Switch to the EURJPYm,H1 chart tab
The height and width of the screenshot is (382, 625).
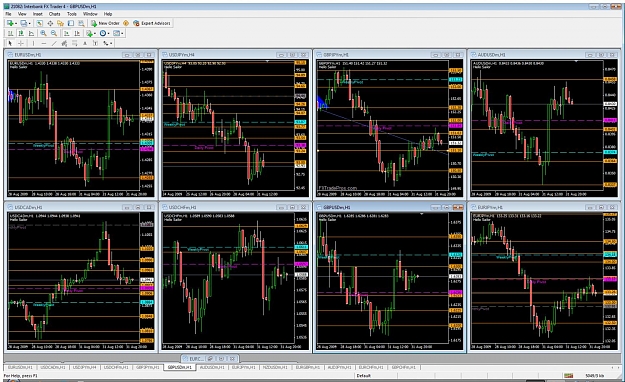pos(244,367)
